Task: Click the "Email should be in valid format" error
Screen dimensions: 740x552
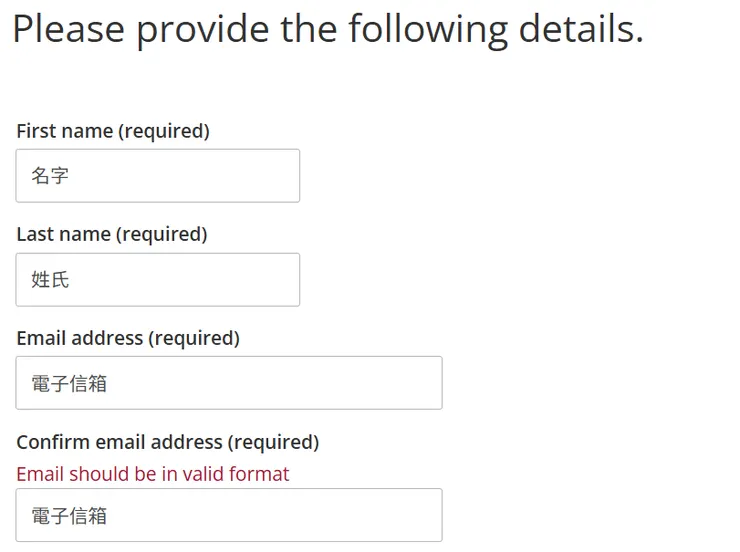Action: point(153,474)
